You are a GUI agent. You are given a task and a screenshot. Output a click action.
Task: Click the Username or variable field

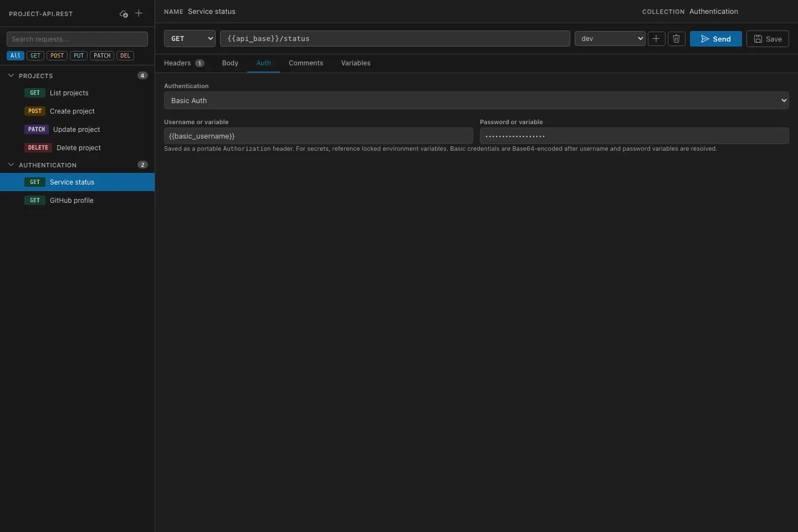click(x=319, y=136)
